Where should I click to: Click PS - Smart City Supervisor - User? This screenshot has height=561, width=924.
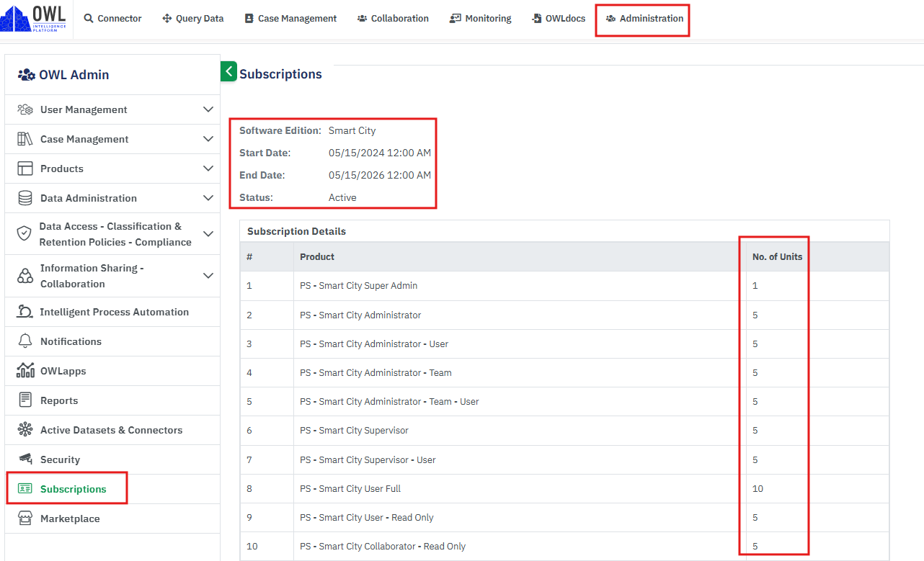tap(368, 459)
